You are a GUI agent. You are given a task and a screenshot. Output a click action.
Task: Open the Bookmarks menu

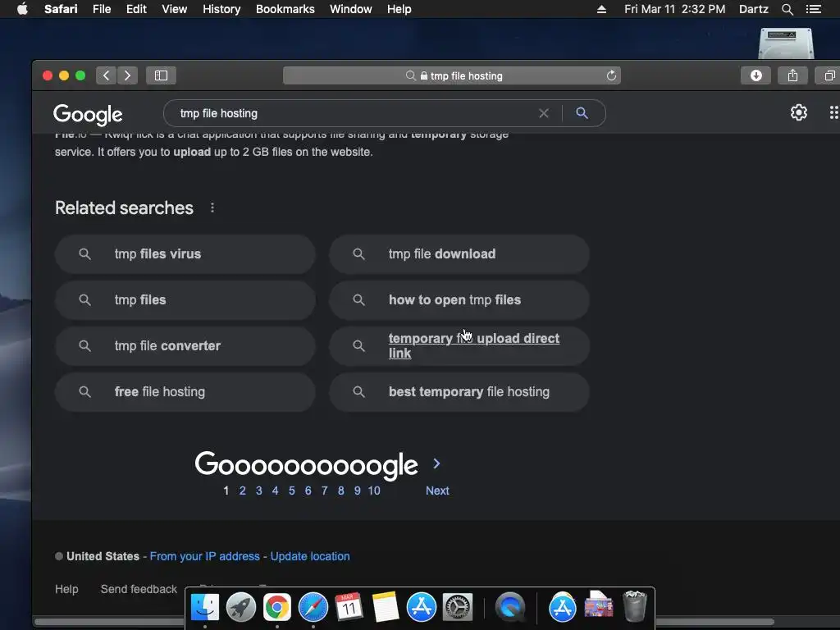tap(285, 9)
